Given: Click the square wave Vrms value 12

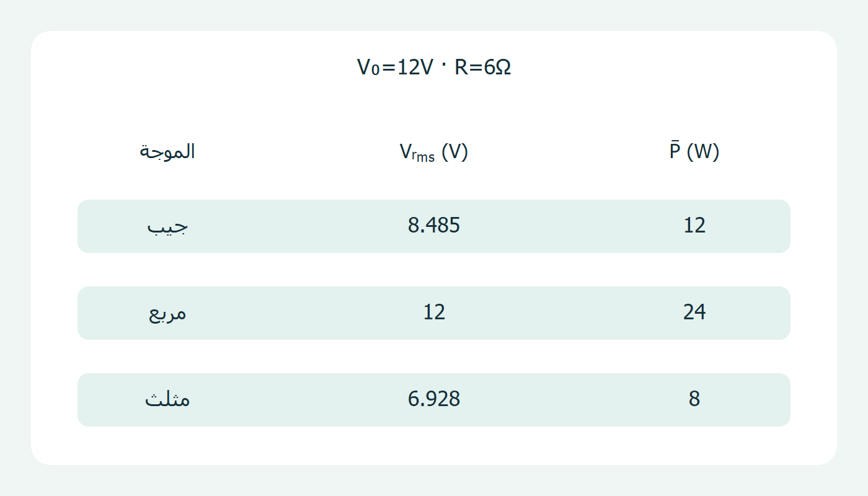Looking at the screenshot, I should tap(434, 312).
